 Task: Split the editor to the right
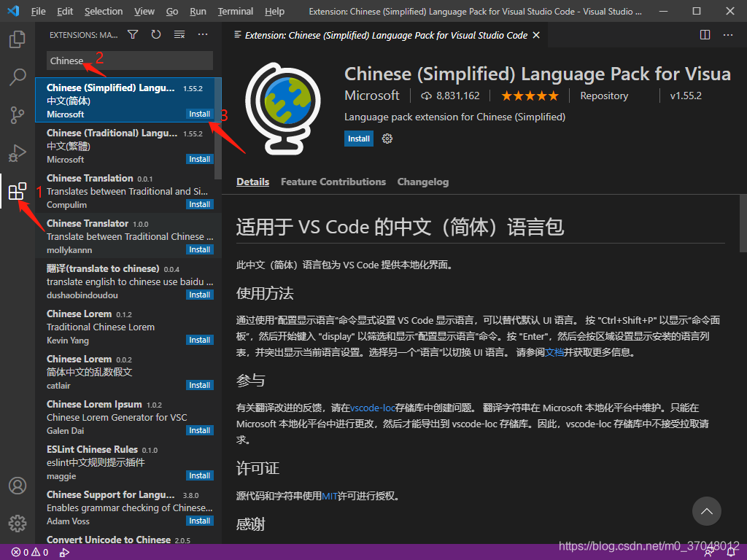click(705, 35)
